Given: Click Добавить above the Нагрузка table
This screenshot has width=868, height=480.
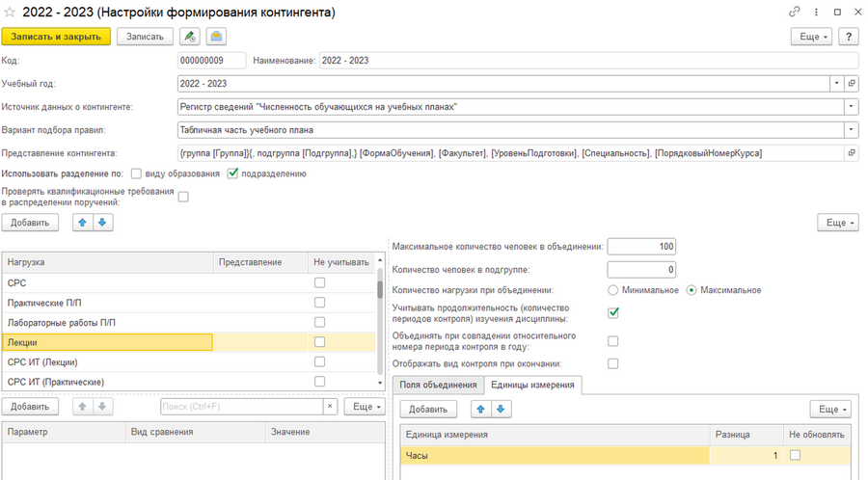Looking at the screenshot, I should pos(30,223).
